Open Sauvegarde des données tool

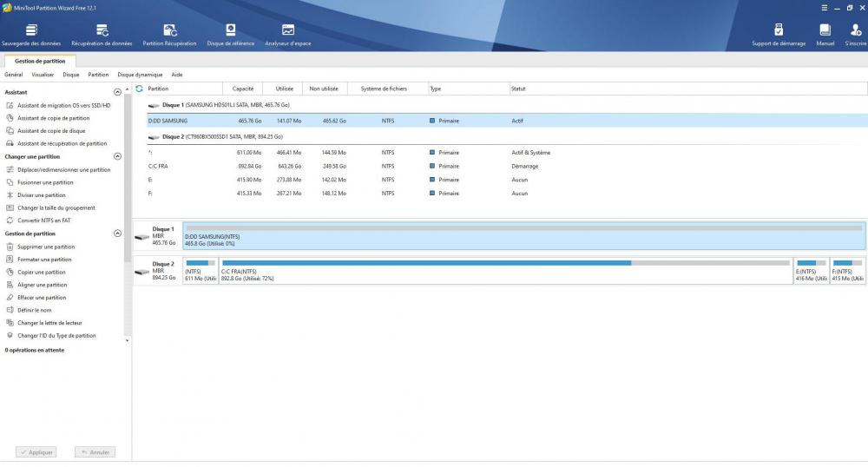[x=31, y=35]
